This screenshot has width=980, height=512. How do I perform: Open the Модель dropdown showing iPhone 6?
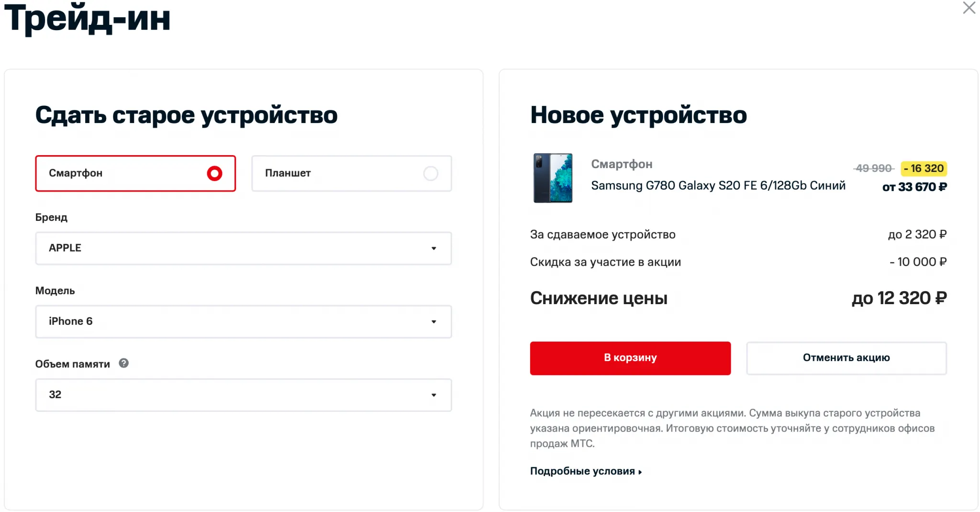coord(243,321)
